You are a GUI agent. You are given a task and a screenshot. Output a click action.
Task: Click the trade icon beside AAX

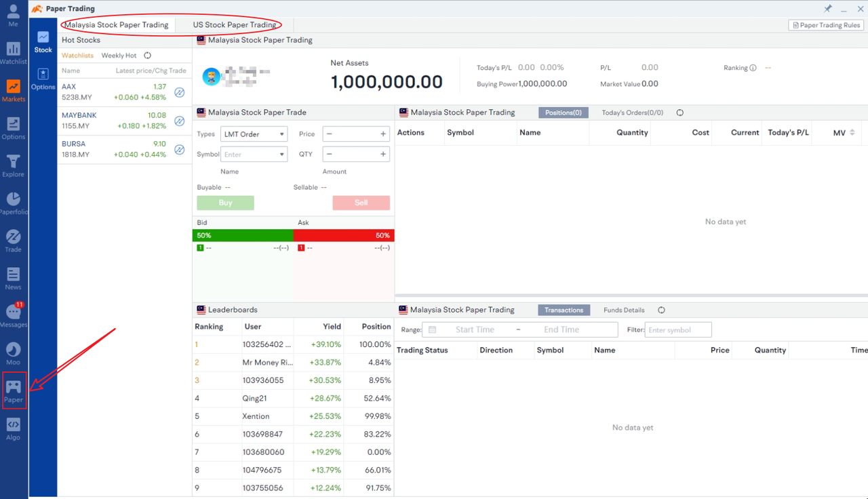180,92
